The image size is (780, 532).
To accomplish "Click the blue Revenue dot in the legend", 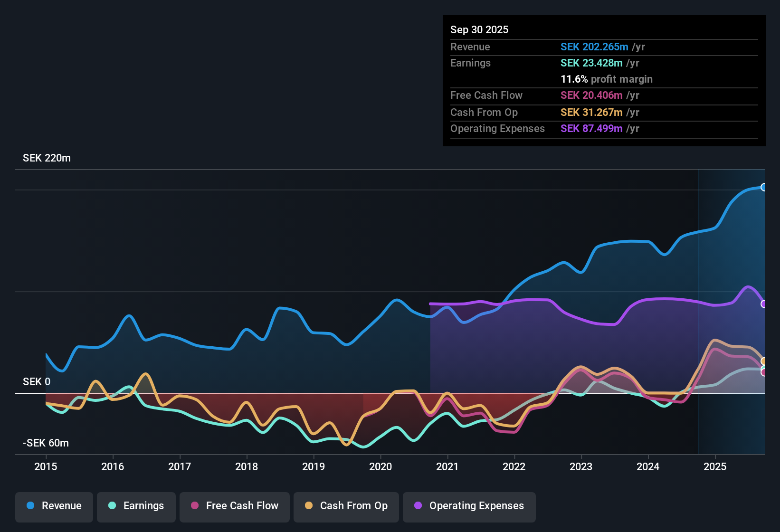I will point(30,506).
